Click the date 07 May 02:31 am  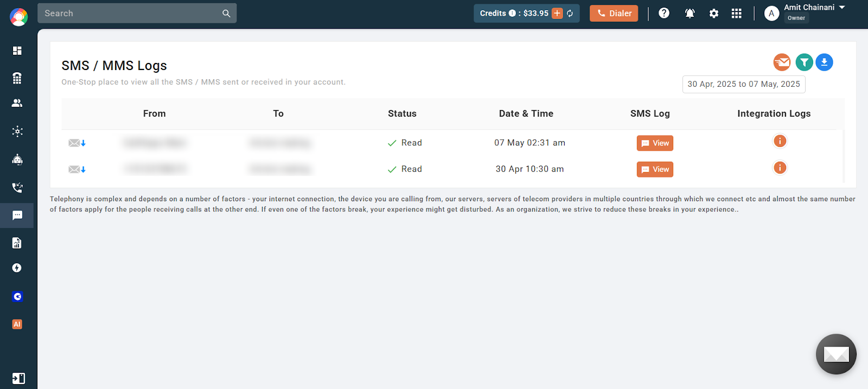tap(529, 143)
